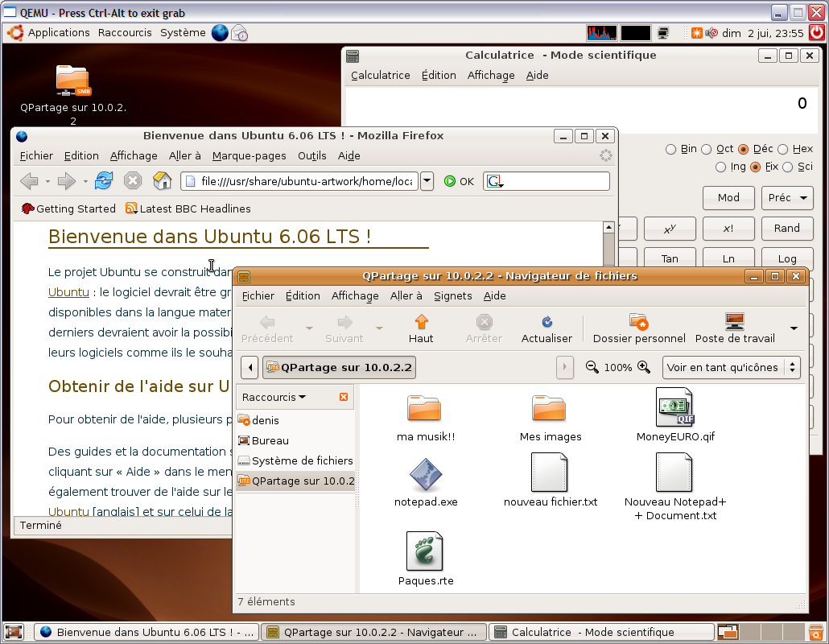Image resolution: width=829 pixels, height=644 pixels.
Task: Select the 'Mes images' folder
Action: [x=550, y=407]
